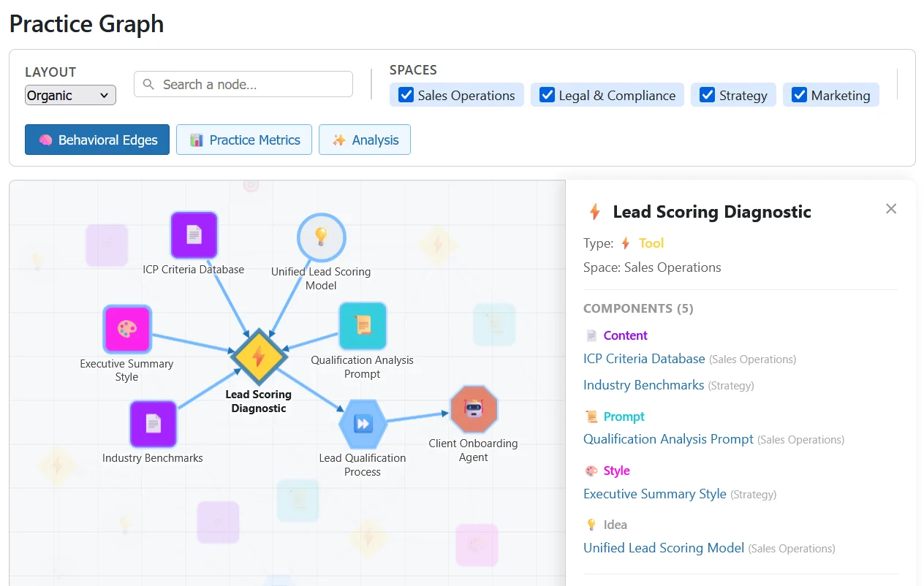This screenshot has height=586, width=924.
Task: Uncheck the Marketing space checkbox
Action: tap(799, 95)
